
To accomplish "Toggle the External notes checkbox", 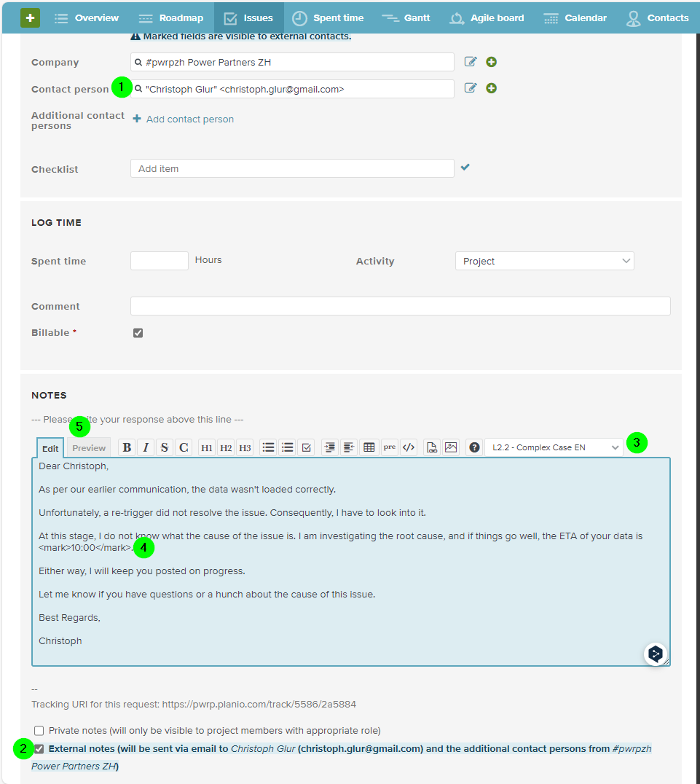I will pos(39,749).
